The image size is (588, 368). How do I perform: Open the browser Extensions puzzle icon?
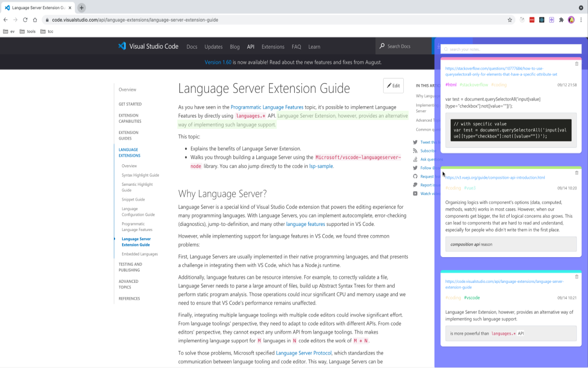561,20
